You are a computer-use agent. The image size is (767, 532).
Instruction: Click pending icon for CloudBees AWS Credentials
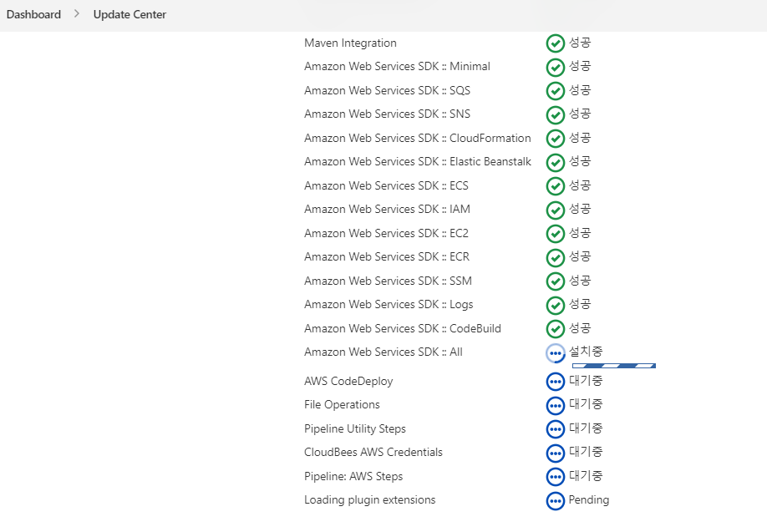click(555, 453)
